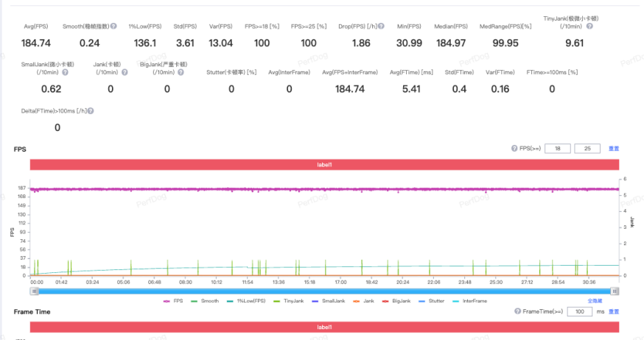Grab the right handle of the time range slider

(615, 291)
